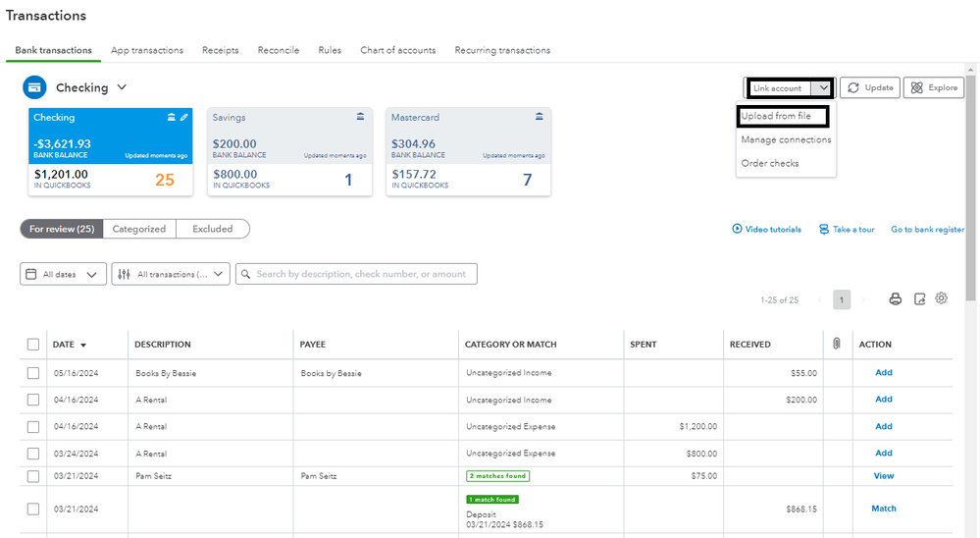Click the vertical page scrollbar
The image size is (980, 538).
click(x=971, y=196)
